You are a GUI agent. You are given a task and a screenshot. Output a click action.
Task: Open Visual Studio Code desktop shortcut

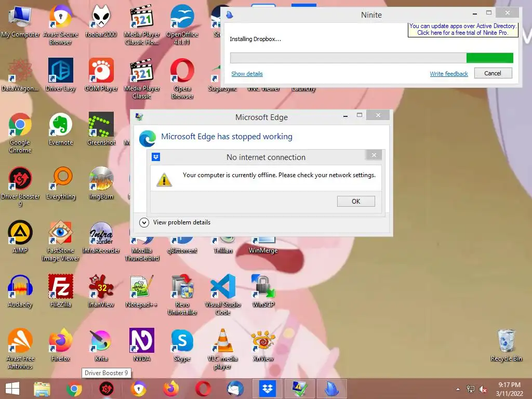click(222, 295)
